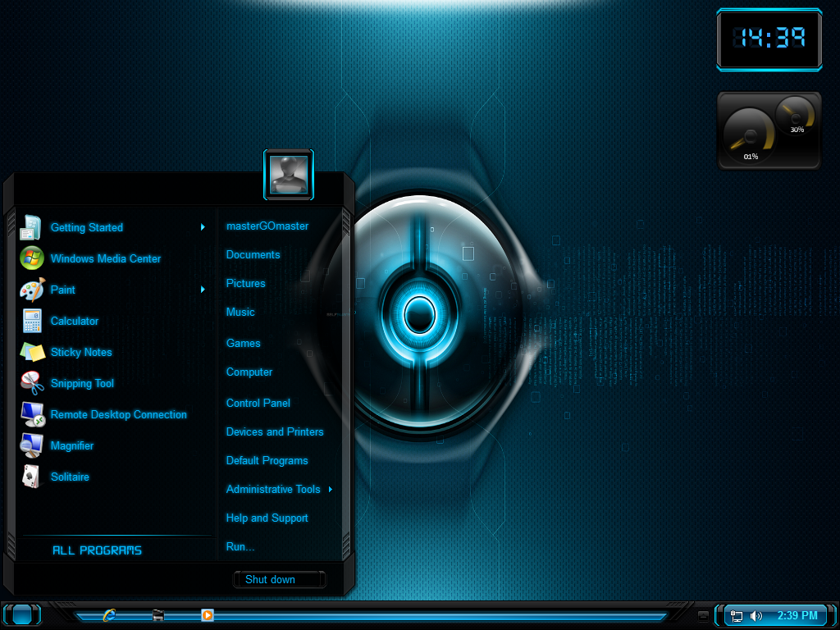Screen dimensions: 840x630
Task: Open the ALL PROGRAMS list
Action: tap(97, 550)
